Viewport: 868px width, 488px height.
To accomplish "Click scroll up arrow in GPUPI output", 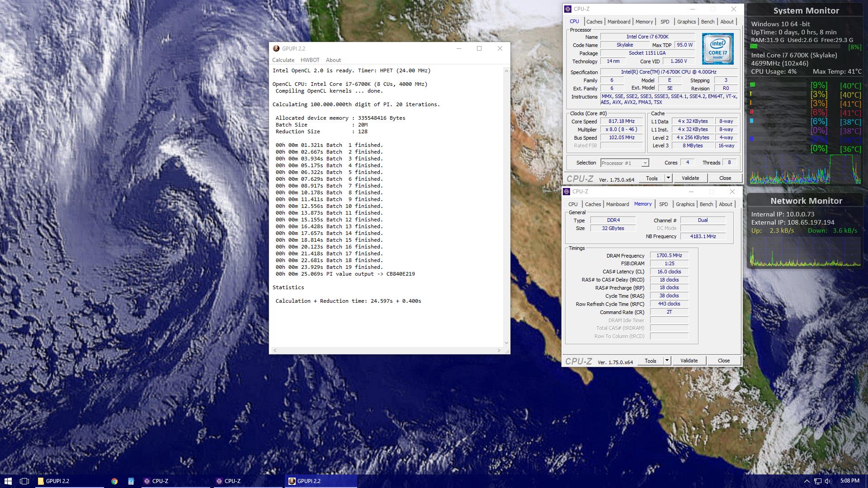I will 506,71.
